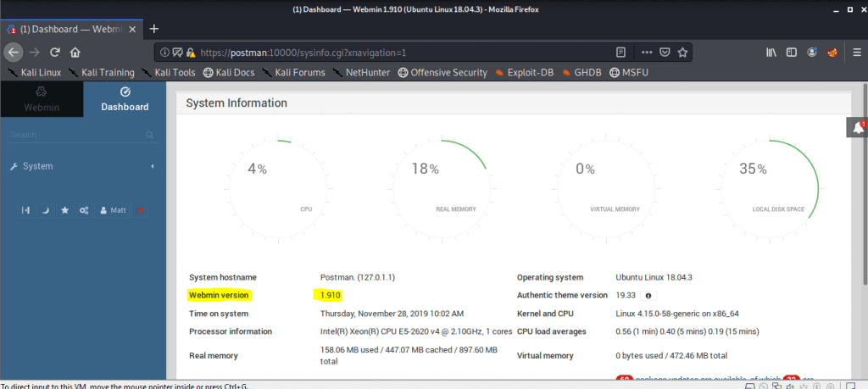Image resolution: width=868 pixels, height=389 pixels.
Task: Go to the browser home page
Action: tap(75, 53)
